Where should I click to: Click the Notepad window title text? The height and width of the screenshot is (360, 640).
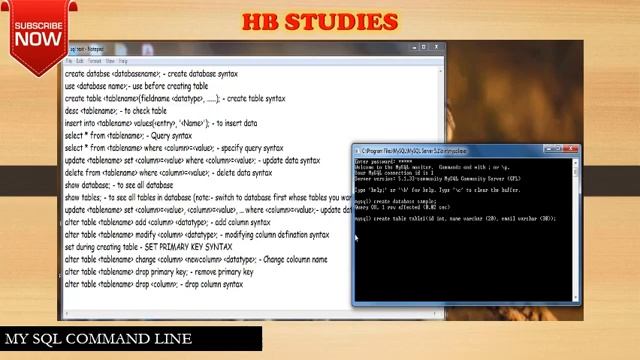(x=87, y=49)
